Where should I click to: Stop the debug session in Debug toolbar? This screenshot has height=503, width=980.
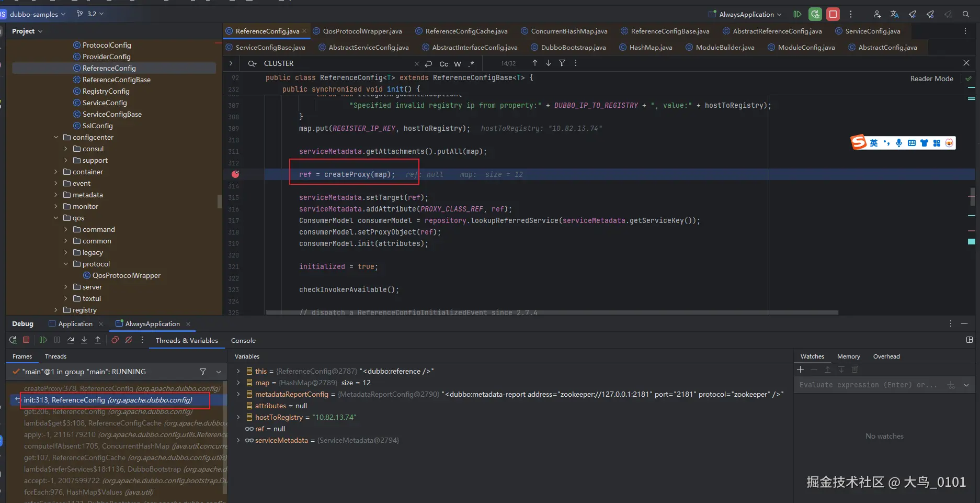[x=26, y=340]
